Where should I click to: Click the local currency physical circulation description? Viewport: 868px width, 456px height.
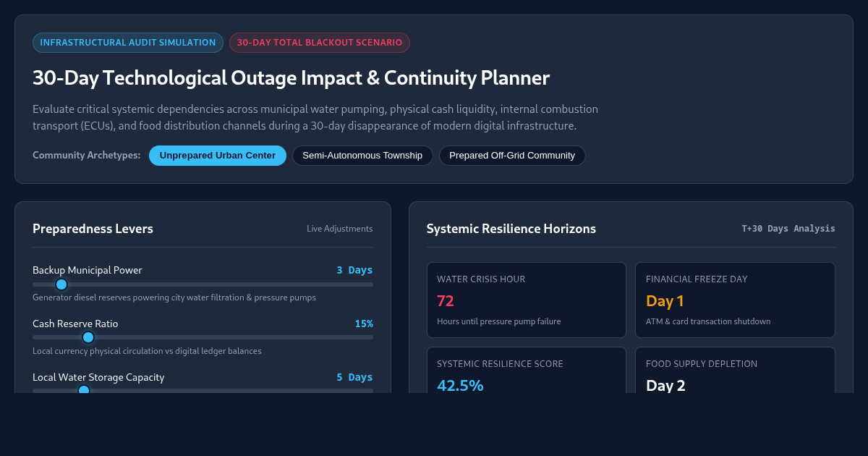coord(147,351)
